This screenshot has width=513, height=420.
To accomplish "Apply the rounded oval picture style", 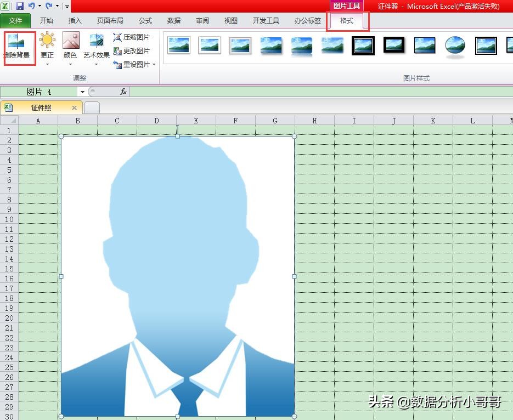I will click(x=455, y=46).
